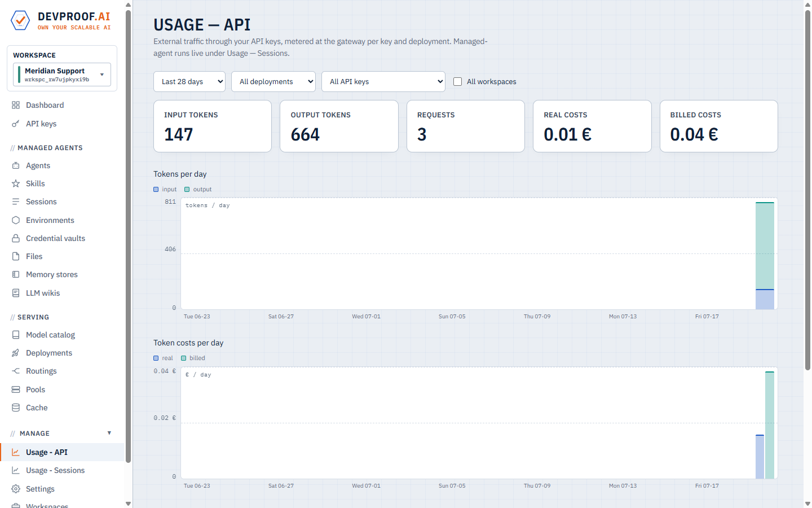Click the workspace ID wrkspc_rw7ujpkyxi9b
Viewport: 812px width, 508px height.
point(57,80)
